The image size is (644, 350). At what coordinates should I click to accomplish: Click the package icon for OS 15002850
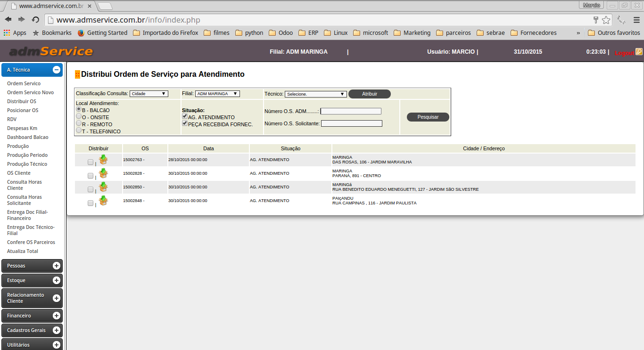click(x=103, y=187)
